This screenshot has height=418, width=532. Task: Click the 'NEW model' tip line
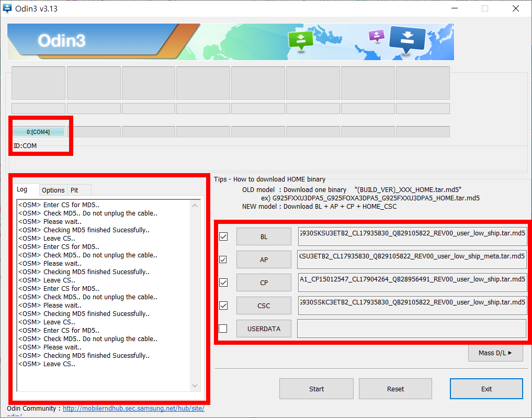coord(319,206)
